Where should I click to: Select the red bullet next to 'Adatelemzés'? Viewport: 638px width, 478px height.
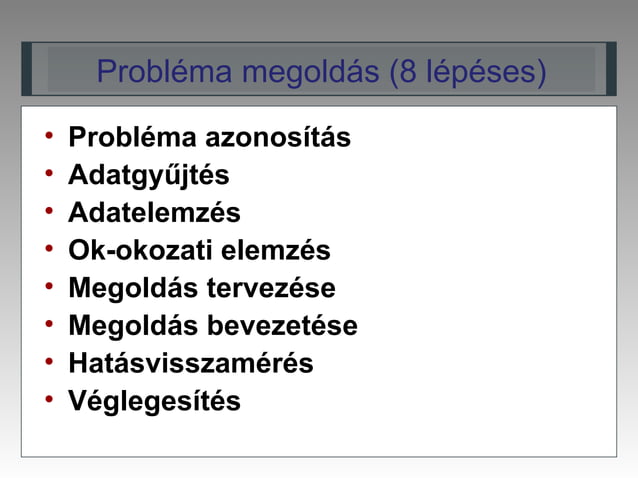click(x=49, y=211)
